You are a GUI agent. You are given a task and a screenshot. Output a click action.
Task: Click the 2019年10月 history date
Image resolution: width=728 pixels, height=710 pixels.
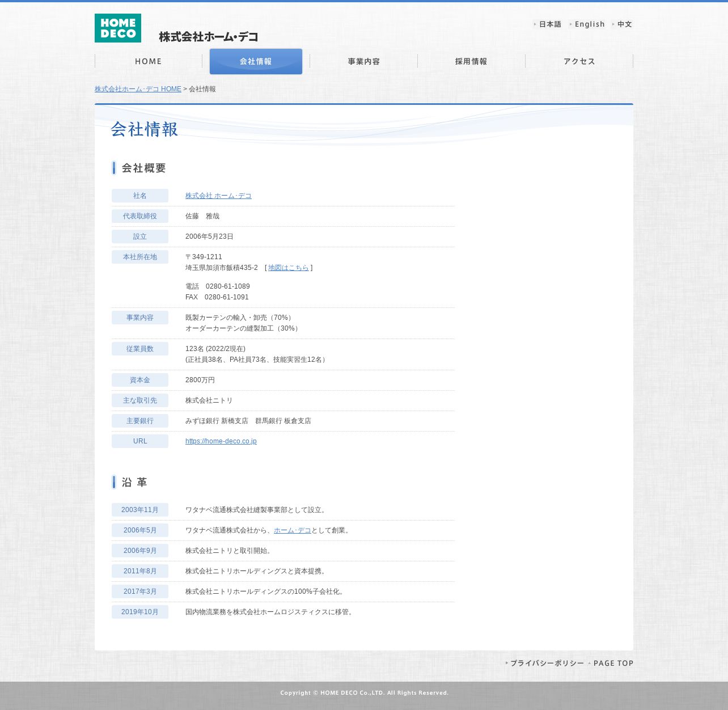click(x=140, y=612)
